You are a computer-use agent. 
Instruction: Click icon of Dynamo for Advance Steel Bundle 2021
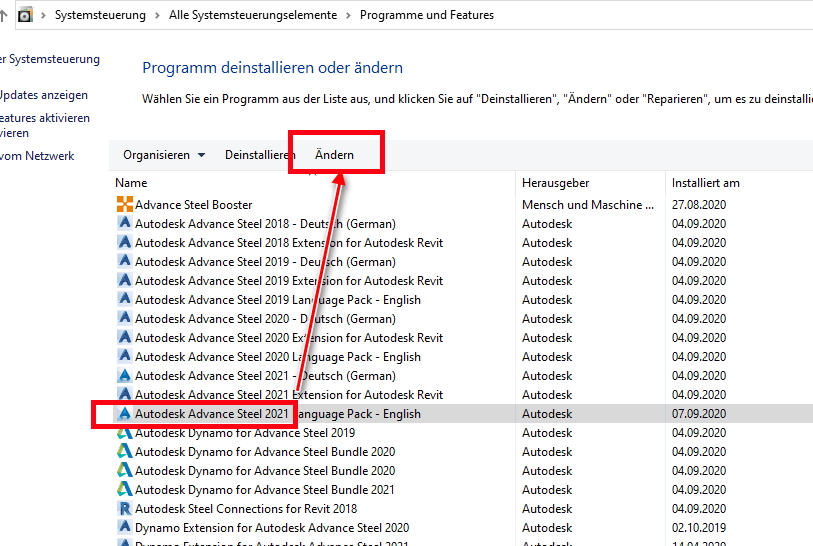pyautogui.click(x=124, y=489)
